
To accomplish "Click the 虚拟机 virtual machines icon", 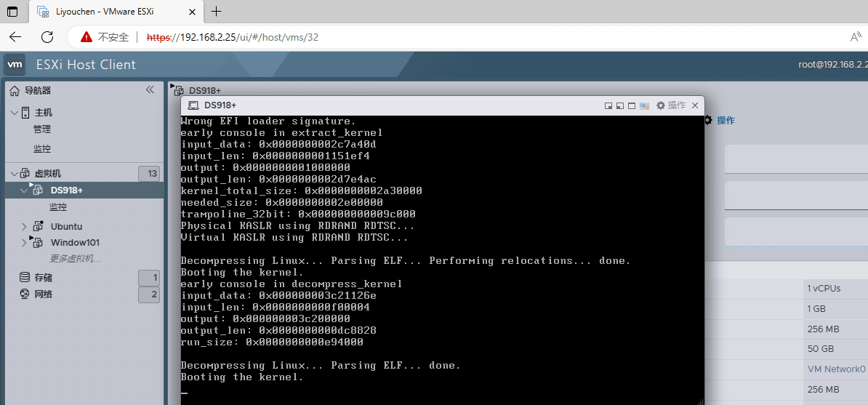I will (x=25, y=173).
